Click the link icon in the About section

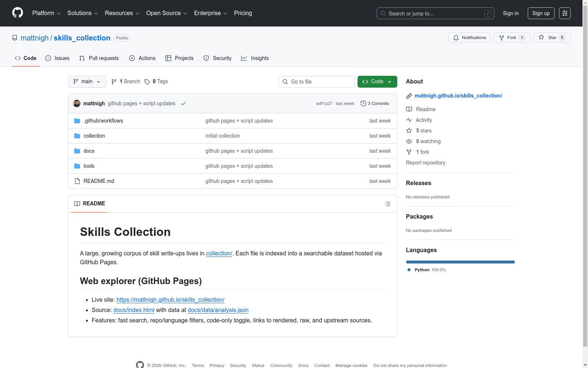pyautogui.click(x=409, y=96)
